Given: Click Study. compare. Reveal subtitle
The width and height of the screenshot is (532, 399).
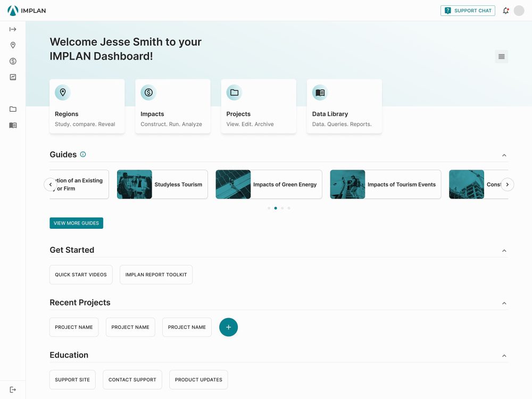Looking at the screenshot, I should [85, 124].
